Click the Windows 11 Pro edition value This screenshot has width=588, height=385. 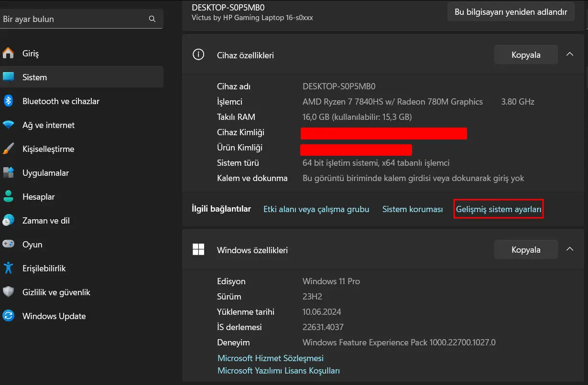click(331, 281)
